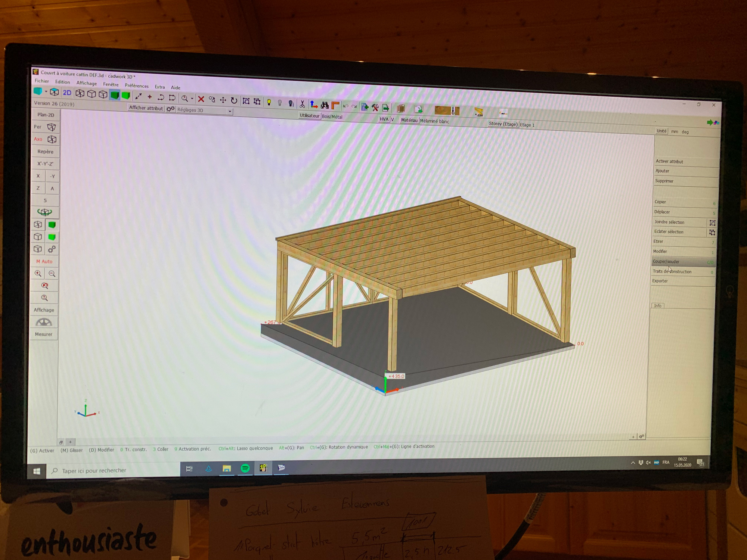The height and width of the screenshot is (560, 747).
Task: Open the Edition menu
Action: click(x=62, y=82)
